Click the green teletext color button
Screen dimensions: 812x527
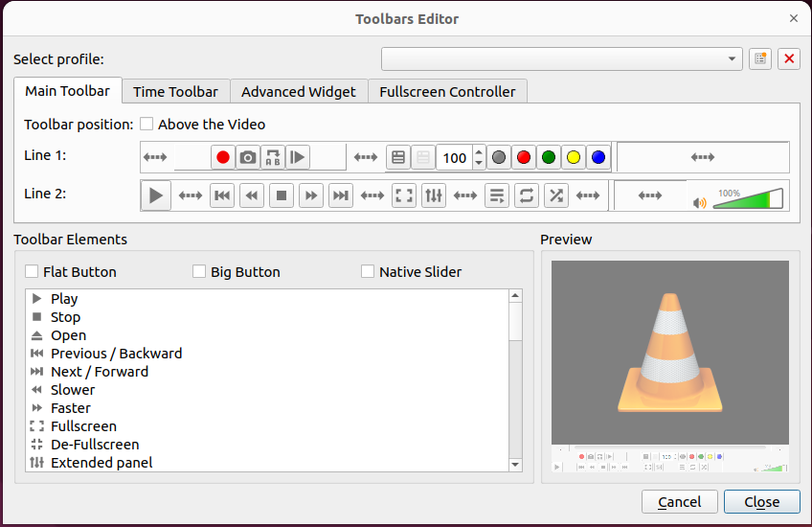pyautogui.click(x=549, y=157)
